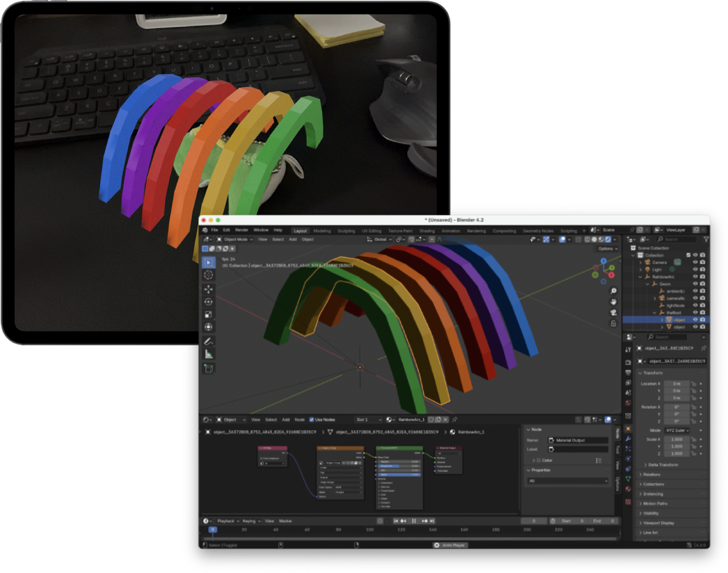Click the Scale X value slider field

(x=677, y=439)
